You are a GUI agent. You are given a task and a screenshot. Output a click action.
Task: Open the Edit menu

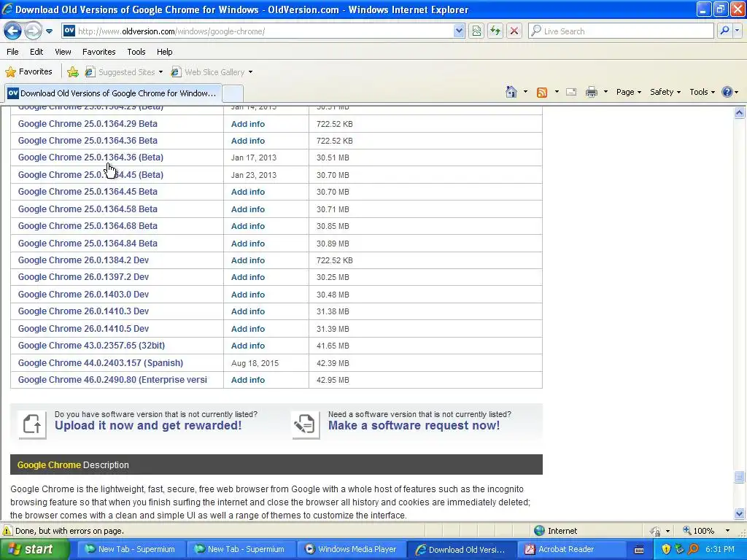coord(36,52)
